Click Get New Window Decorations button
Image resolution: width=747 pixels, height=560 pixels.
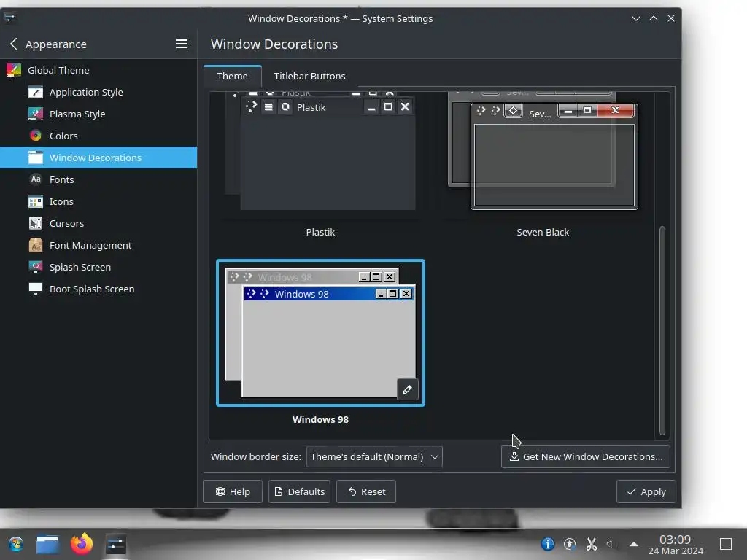pos(586,456)
